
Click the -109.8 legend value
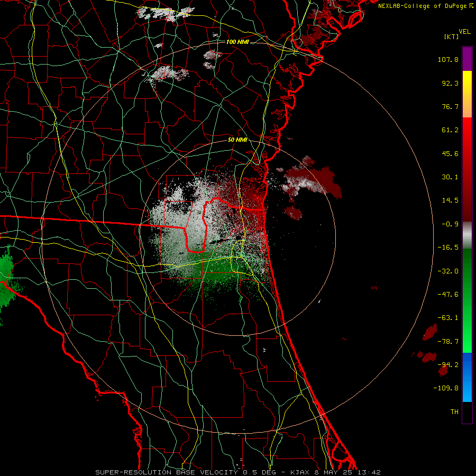tap(446, 388)
